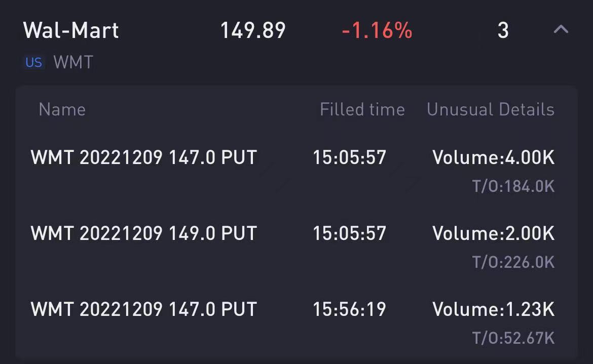Click the 15:05:57 time of the 149.0 PUT
This screenshot has width=593, height=364.
[349, 233]
